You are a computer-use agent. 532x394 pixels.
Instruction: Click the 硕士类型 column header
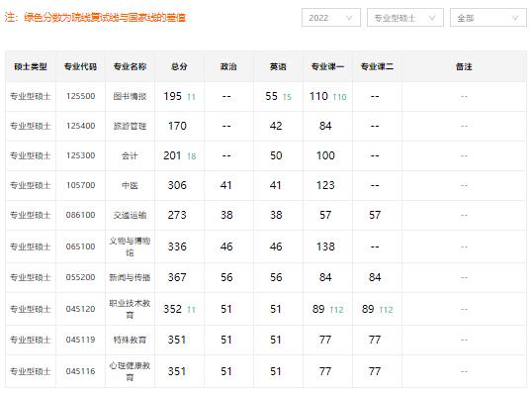click(x=31, y=66)
